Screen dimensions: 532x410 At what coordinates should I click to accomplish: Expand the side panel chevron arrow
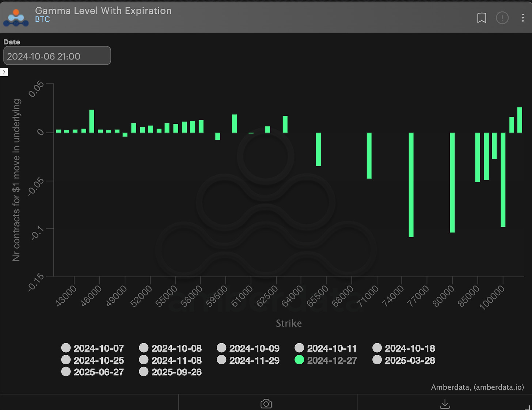(4, 72)
